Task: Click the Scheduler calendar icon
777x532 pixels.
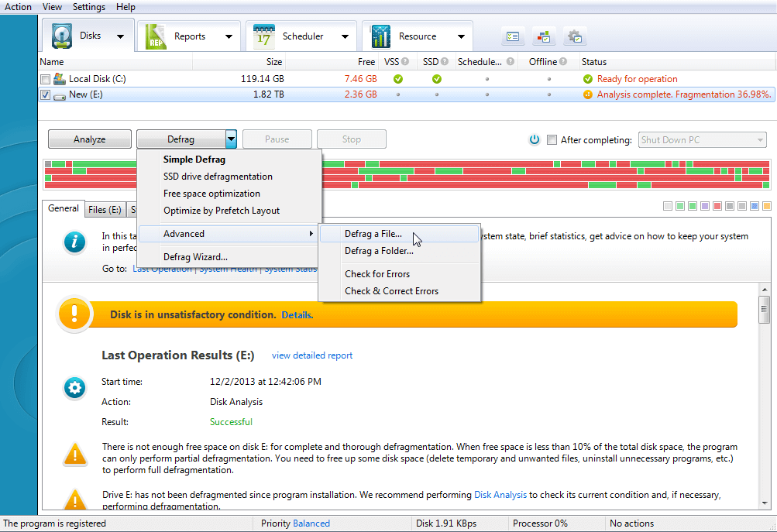Action: [x=264, y=36]
